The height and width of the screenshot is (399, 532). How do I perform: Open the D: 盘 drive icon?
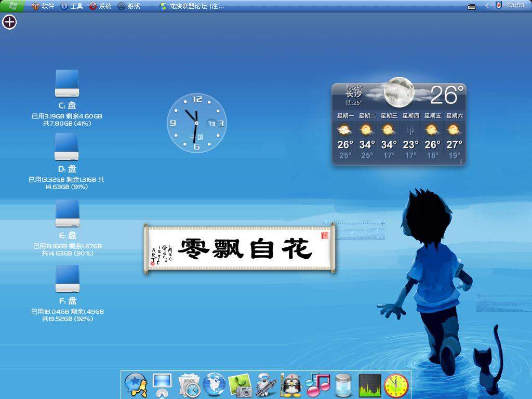[67, 147]
